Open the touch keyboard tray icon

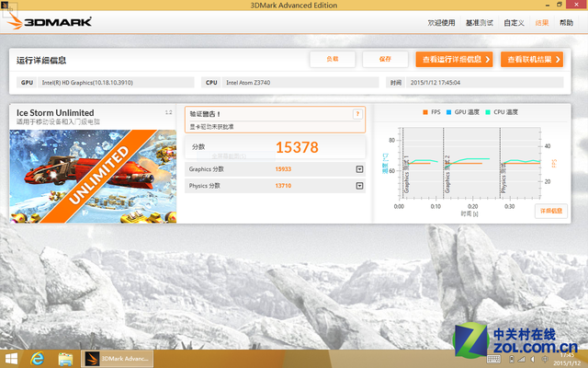tap(494, 360)
